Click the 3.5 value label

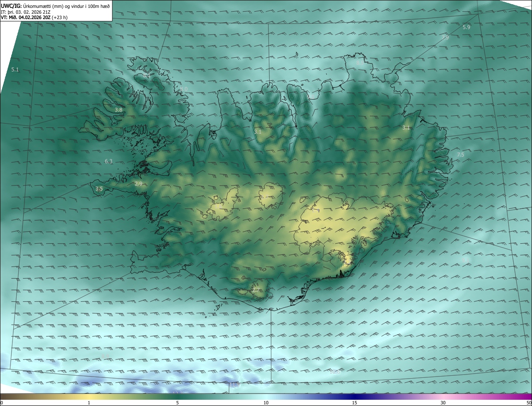pyautogui.click(x=99, y=189)
